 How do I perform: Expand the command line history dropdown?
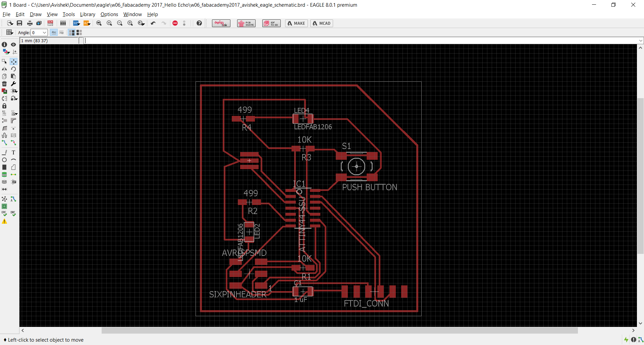[641, 41]
